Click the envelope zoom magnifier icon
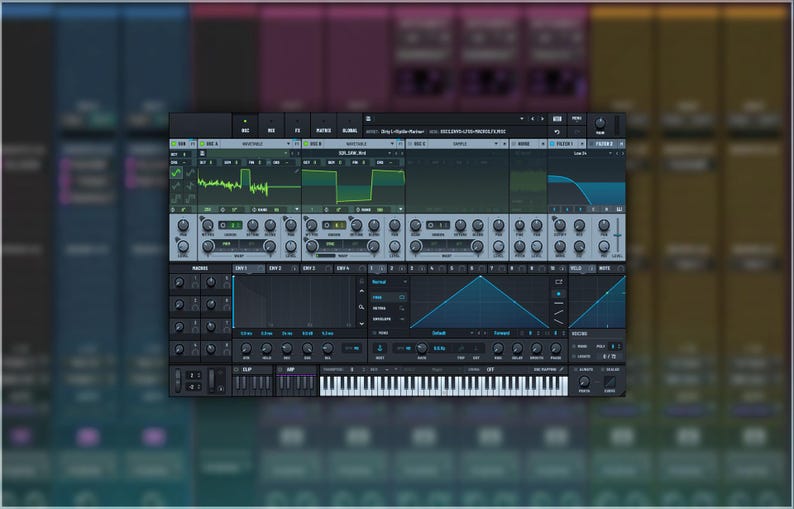The image size is (794, 509). click(362, 307)
